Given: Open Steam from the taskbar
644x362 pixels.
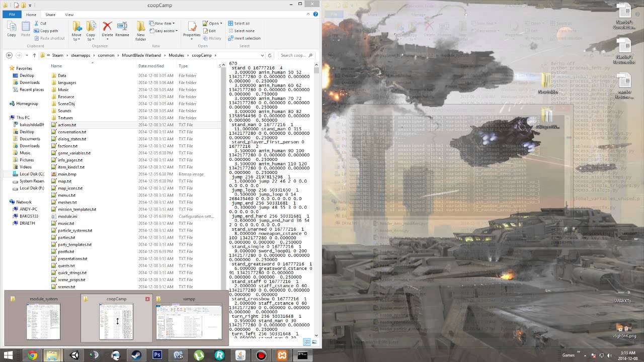Looking at the screenshot, I should [x=136, y=355].
